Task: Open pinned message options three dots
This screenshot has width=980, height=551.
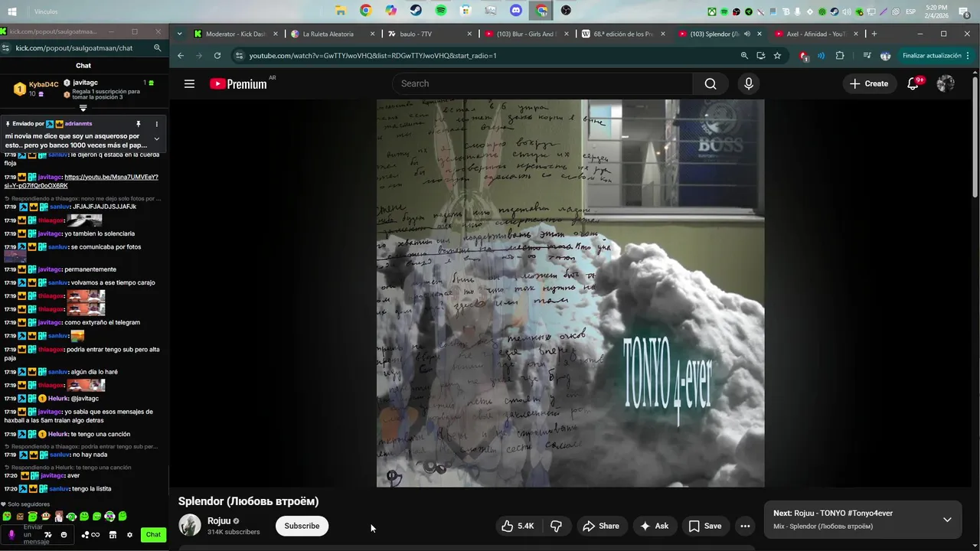Action: (157, 124)
